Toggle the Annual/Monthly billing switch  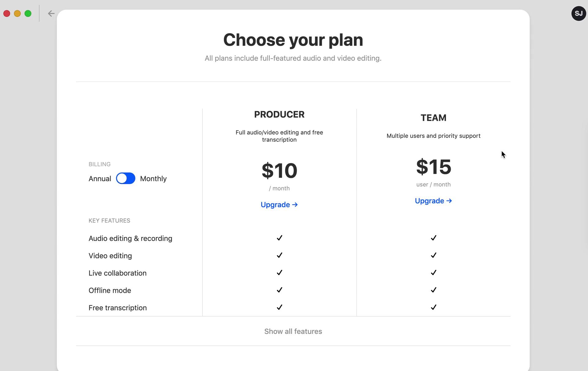tap(126, 179)
